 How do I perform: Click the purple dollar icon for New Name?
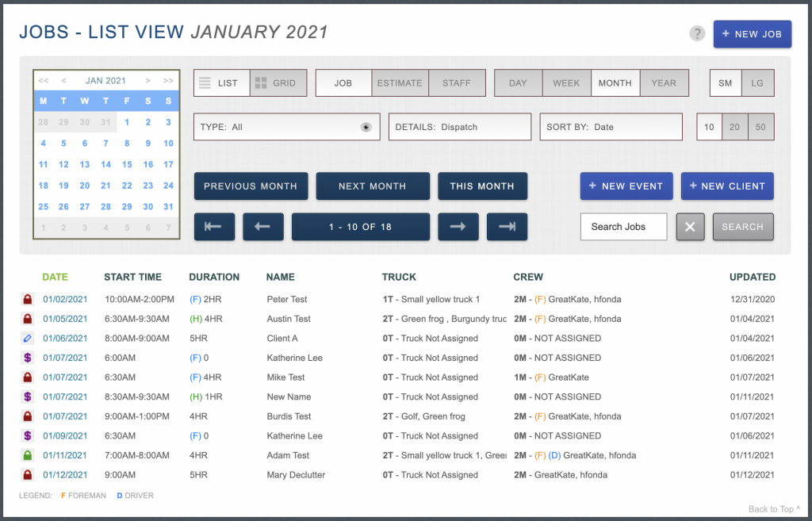27,397
